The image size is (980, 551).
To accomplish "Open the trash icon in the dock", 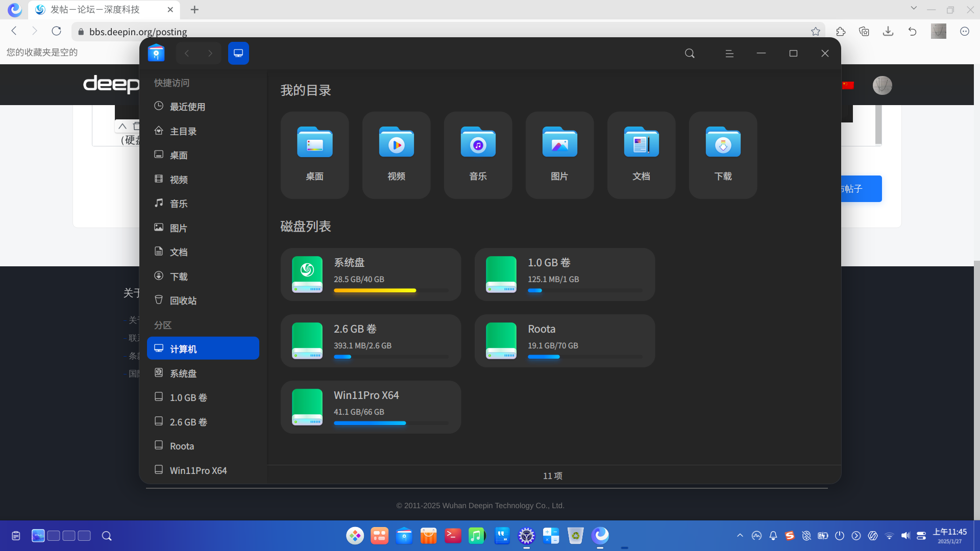I will click(575, 536).
